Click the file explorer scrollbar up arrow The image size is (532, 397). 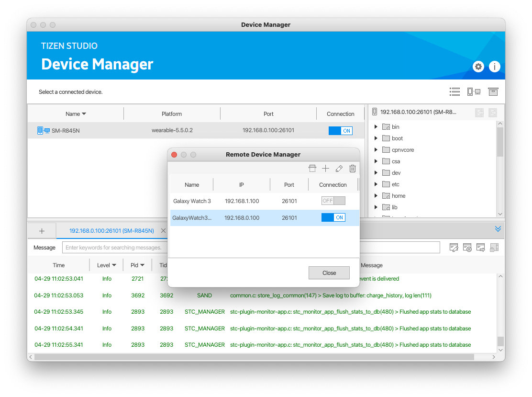point(500,124)
